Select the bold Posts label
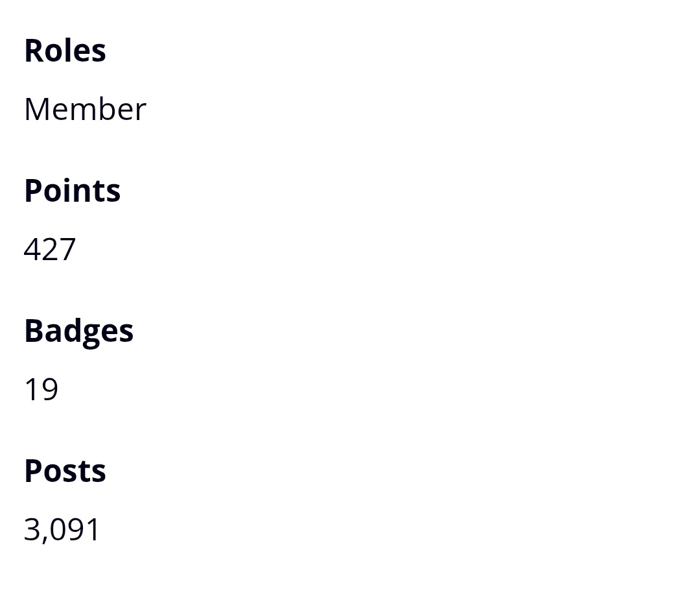Viewport: 700px width, 589px height. (65, 471)
